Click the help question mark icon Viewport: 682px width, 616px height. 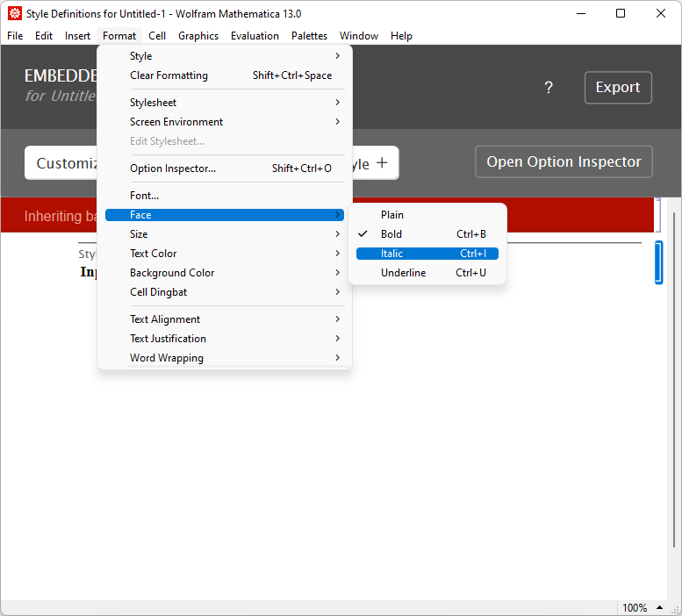(549, 88)
